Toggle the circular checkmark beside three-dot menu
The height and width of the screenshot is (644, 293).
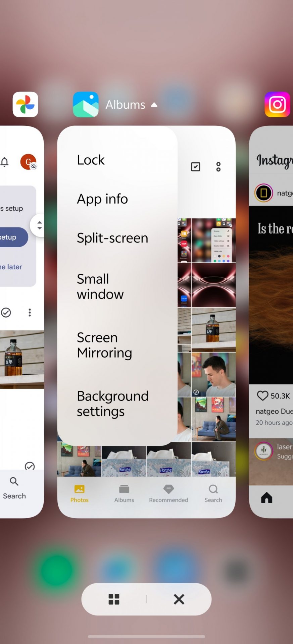[6, 313]
